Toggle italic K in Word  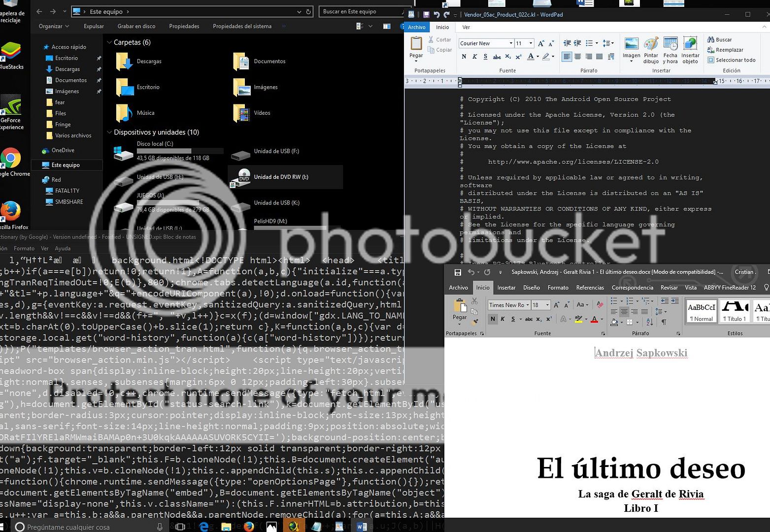(x=502, y=319)
